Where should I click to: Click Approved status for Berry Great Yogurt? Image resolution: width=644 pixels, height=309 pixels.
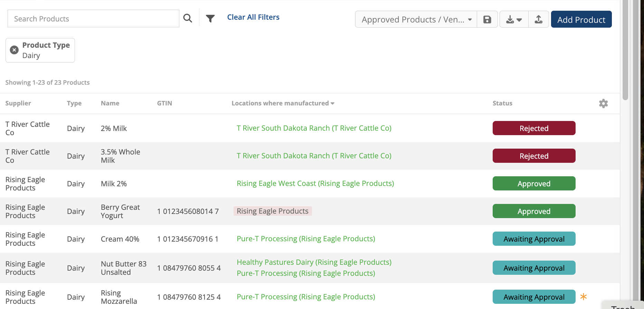click(534, 211)
